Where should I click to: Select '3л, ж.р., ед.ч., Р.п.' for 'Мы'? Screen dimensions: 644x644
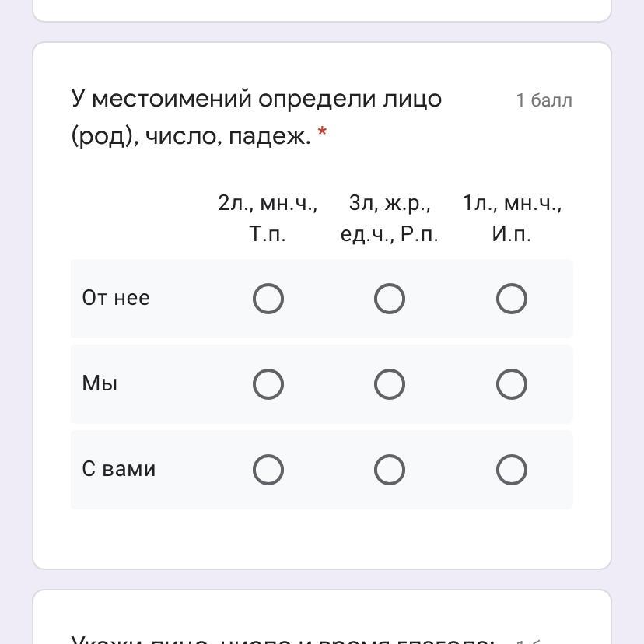click(390, 384)
